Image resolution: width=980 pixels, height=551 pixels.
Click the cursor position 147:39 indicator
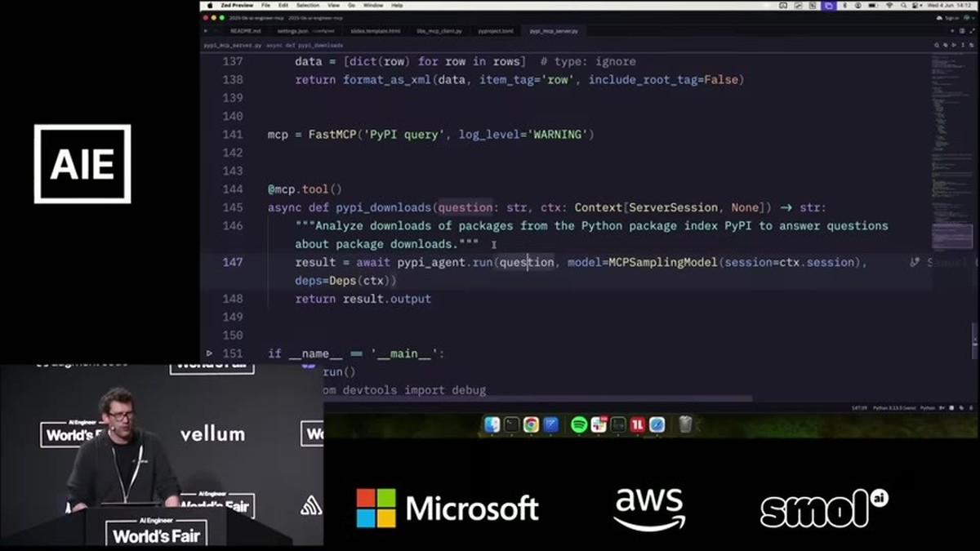(859, 407)
